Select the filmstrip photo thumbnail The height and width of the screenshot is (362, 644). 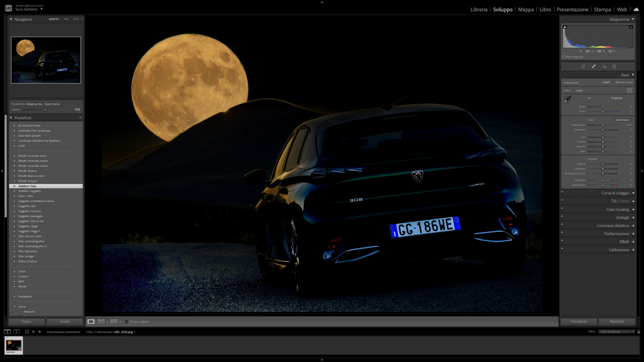click(13, 346)
